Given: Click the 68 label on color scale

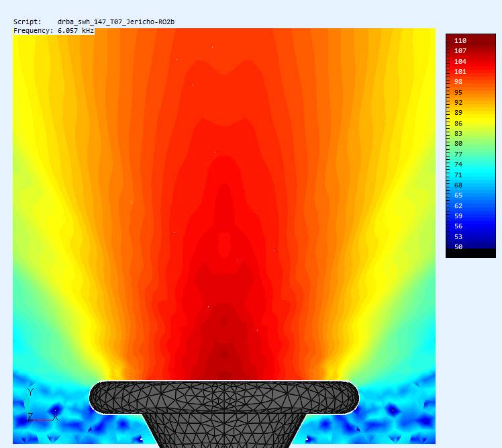Looking at the screenshot, I should coord(458,185).
